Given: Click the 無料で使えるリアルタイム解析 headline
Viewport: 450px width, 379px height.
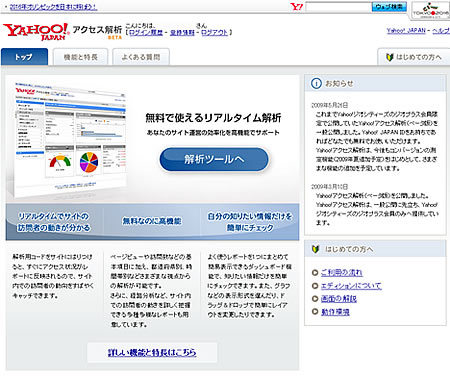Looking at the screenshot, I should pos(213,118).
